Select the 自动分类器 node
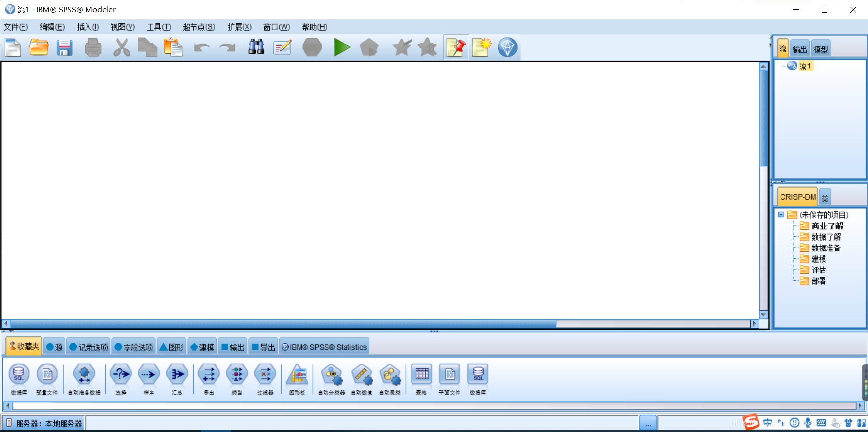Image resolution: width=868 pixels, height=432 pixels. pyautogui.click(x=331, y=379)
